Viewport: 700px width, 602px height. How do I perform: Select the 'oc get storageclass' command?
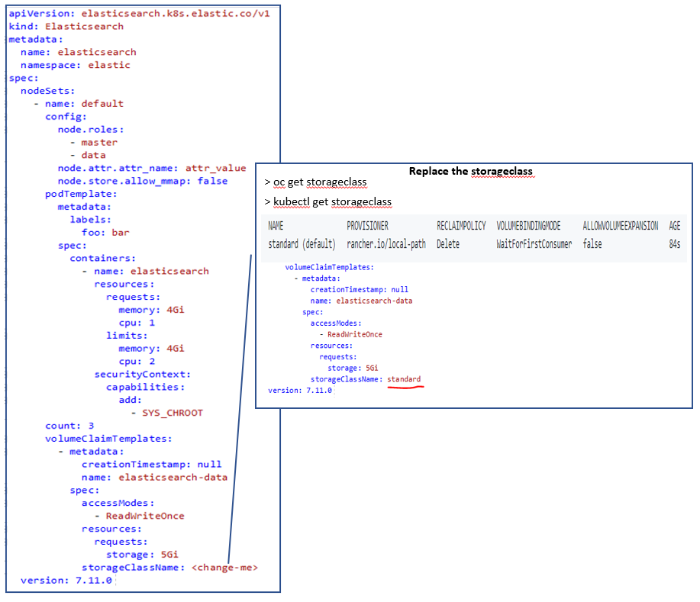[x=320, y=182]
